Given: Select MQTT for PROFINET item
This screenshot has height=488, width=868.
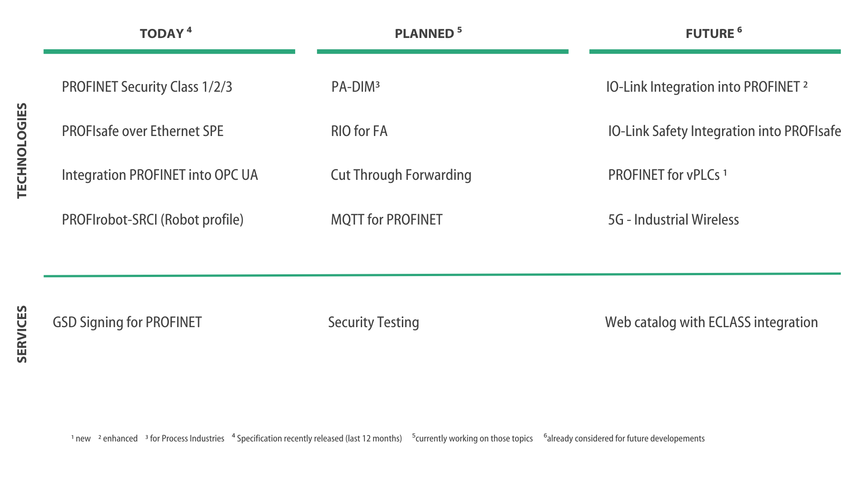Looking at the screenshot, I should click(x=387, y=220).
